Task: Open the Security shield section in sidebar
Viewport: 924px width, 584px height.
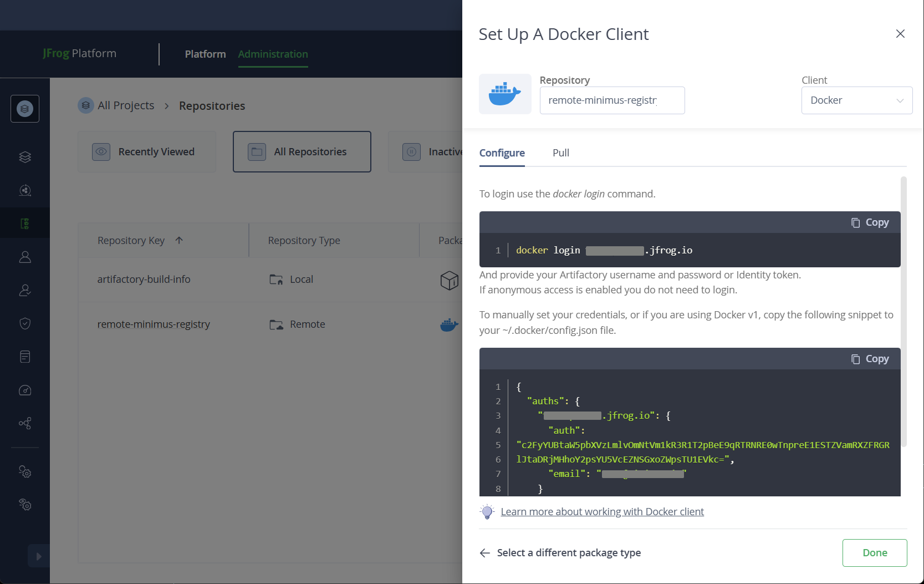Action: pyautogui.click(x=24, y=323)
